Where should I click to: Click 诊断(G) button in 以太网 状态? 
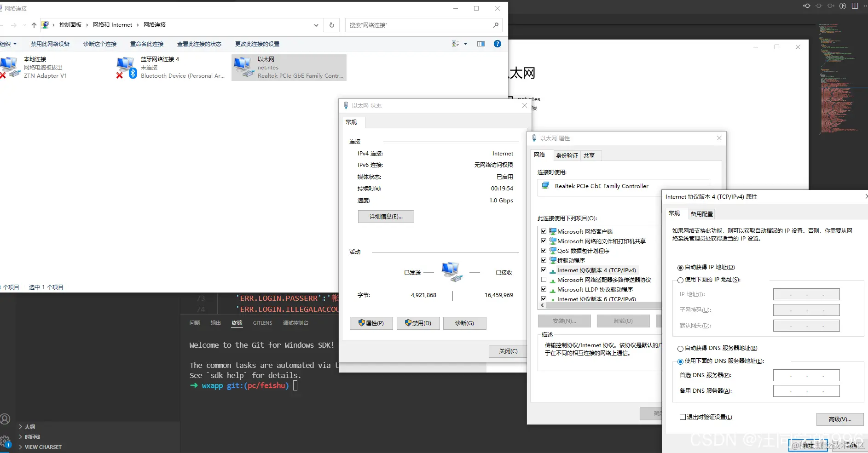coord(464,323)
